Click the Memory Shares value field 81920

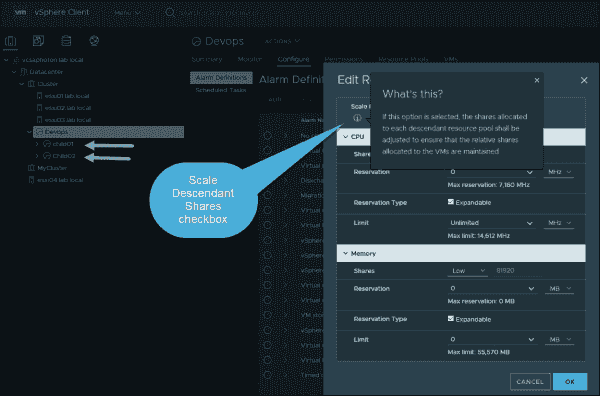coord(518,271)
